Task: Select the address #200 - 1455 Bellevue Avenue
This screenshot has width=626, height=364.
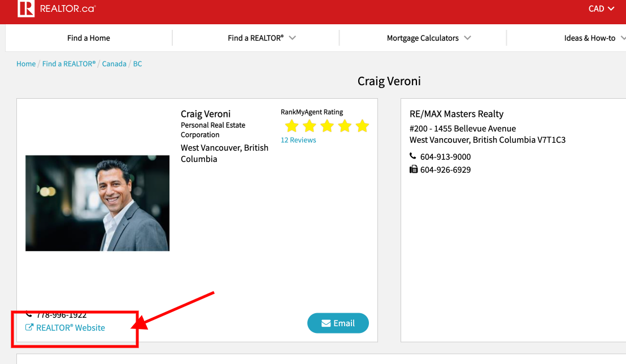Action: click(463, 128)
